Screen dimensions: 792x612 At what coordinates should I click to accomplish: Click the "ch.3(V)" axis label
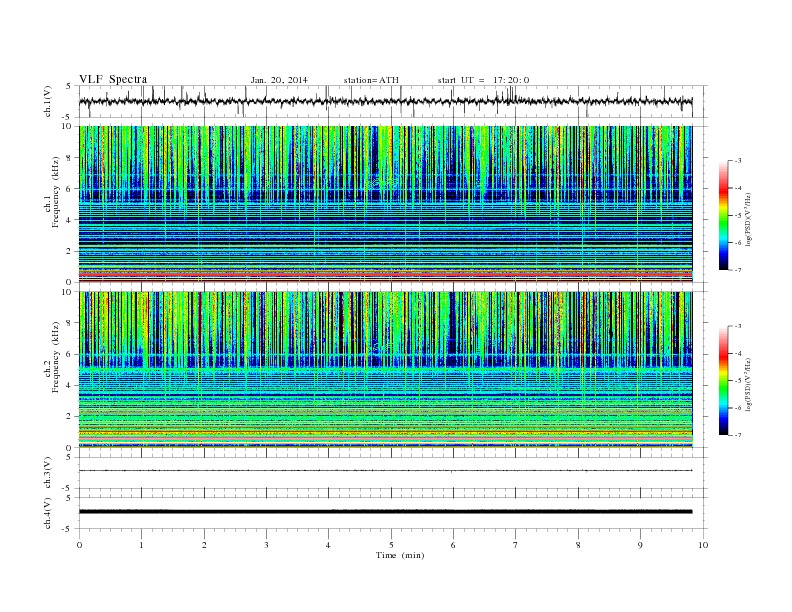coord(48,473)
